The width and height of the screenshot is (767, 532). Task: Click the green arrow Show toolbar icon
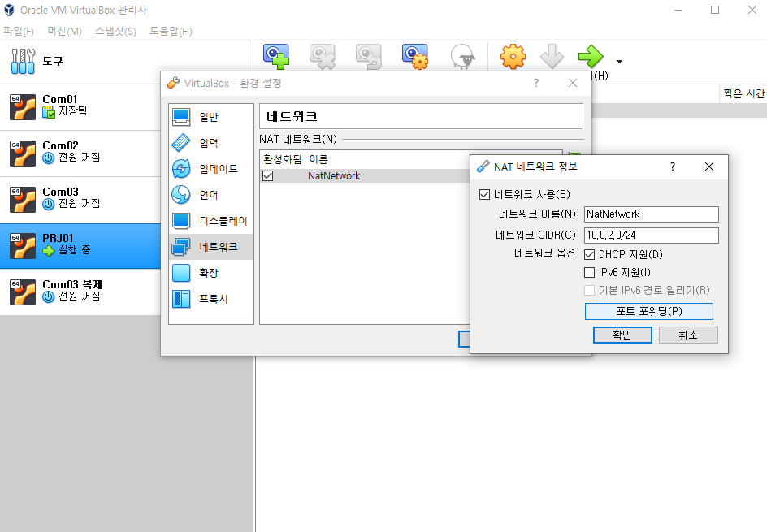coord(591,57)
